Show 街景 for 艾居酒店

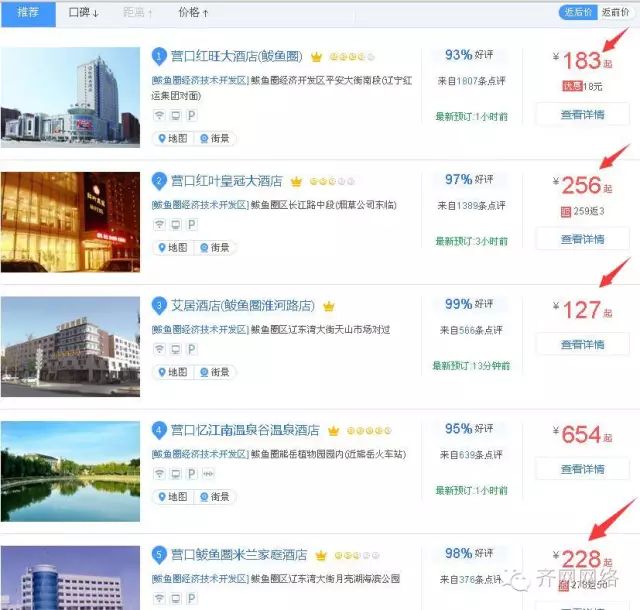pyautogui.click(x=215, y=372)
